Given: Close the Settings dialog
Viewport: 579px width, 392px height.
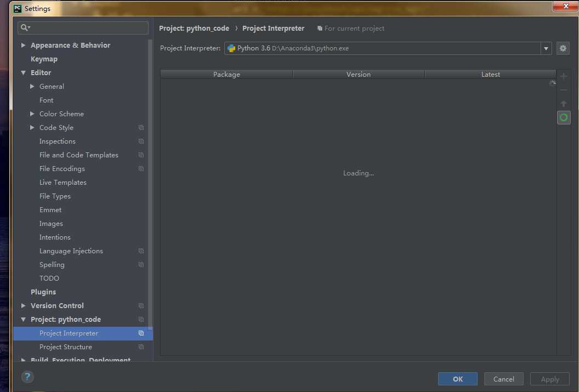Looking at the screenshot, I should click(x=565, y=6).
